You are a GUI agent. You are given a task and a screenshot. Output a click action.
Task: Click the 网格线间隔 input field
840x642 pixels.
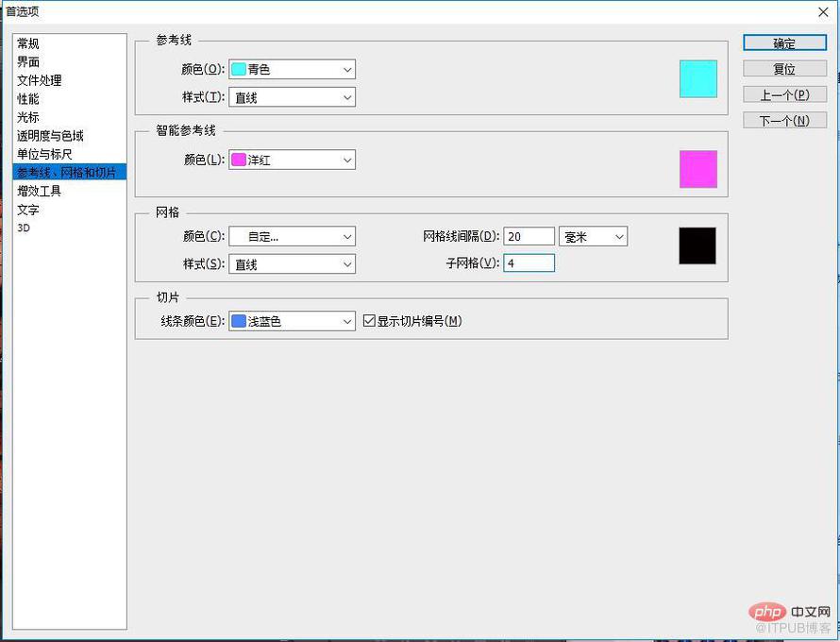coord(529,236)
